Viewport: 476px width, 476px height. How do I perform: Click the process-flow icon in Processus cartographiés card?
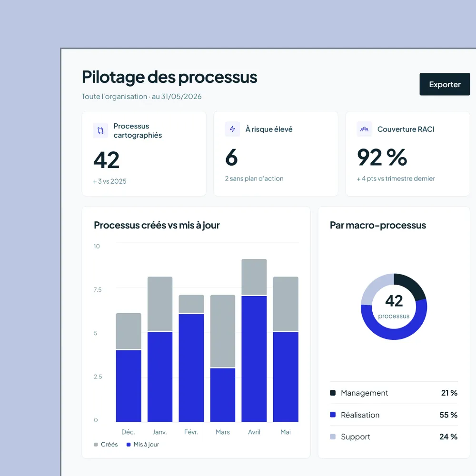pos(100,130)
